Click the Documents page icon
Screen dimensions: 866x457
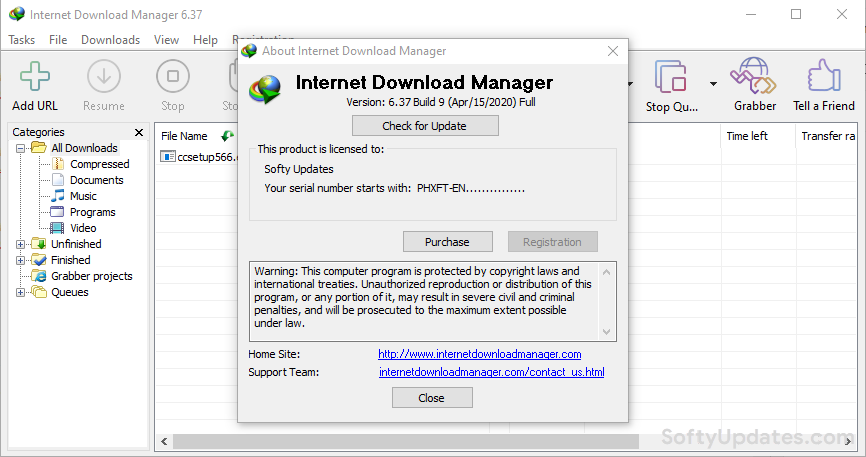(58, 180)
